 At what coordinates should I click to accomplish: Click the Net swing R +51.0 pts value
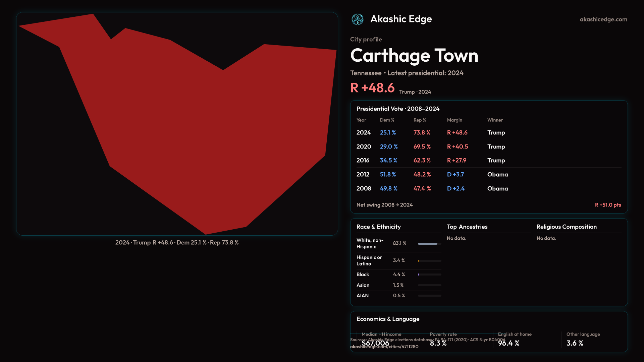click(x=607, y=205)
